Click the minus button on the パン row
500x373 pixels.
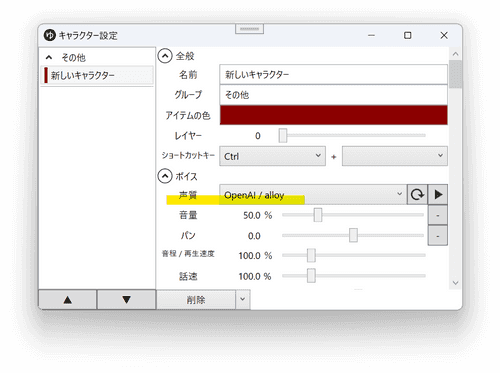438,236
